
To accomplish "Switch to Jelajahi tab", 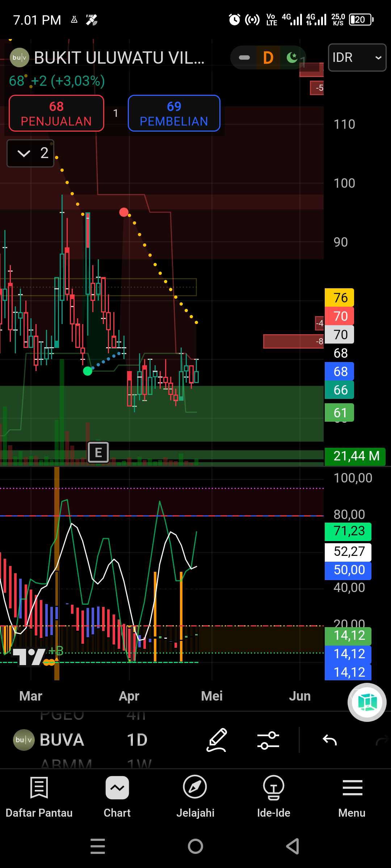I will 195,797.
